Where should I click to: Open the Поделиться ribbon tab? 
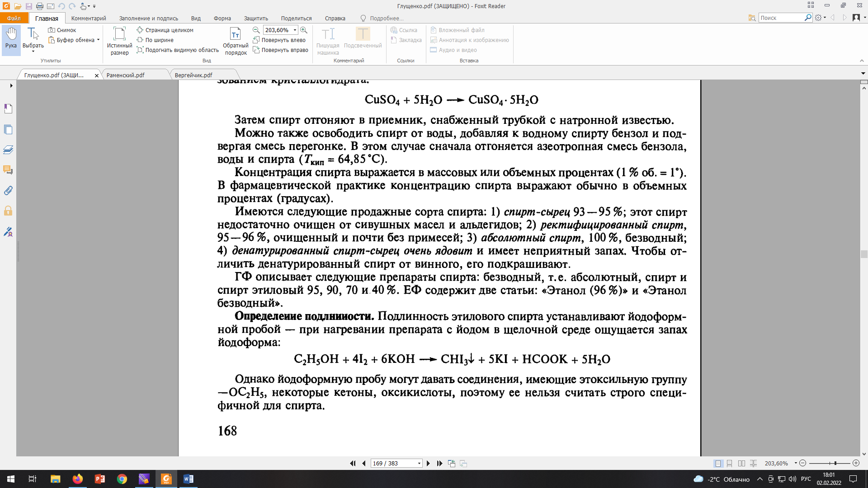click(x=296, y=18)
